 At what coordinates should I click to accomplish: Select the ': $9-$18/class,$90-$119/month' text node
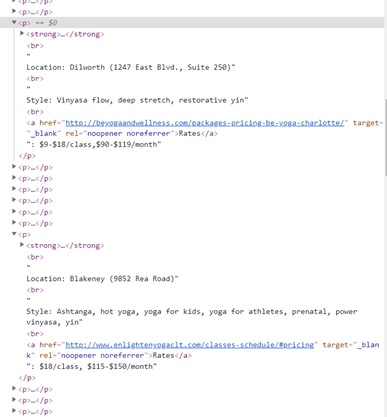point(94,145)
